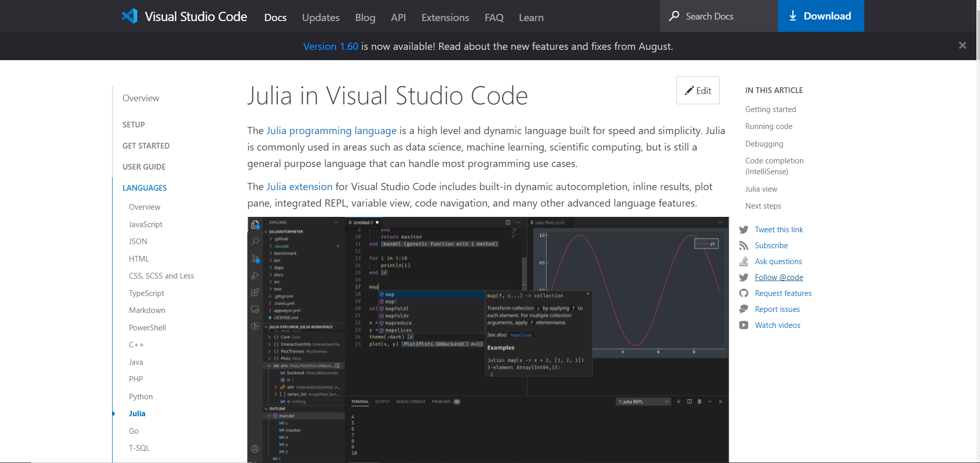Click the Download button
The height and width of the screenshot is (463, 980).
click(821, 16)
